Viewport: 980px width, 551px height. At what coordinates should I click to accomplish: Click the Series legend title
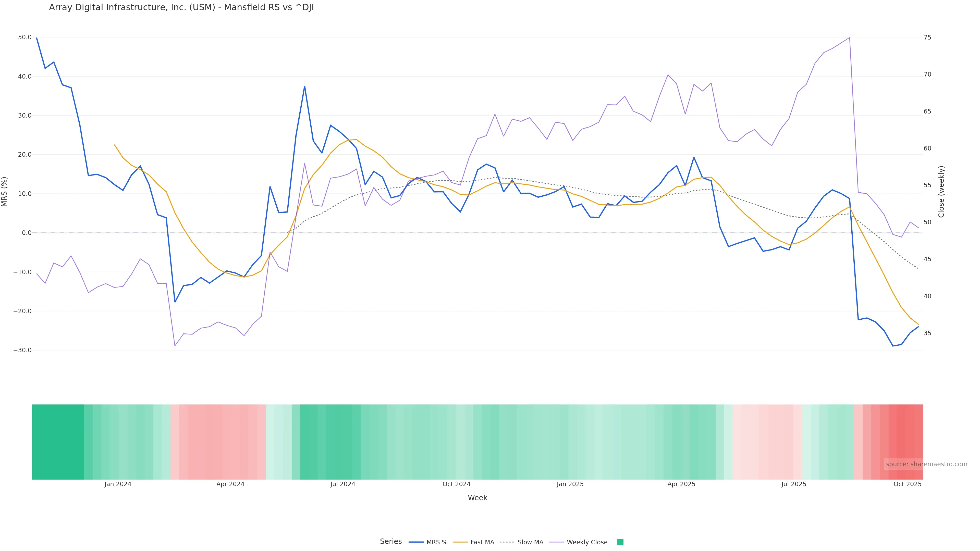[x=391, y=542]
